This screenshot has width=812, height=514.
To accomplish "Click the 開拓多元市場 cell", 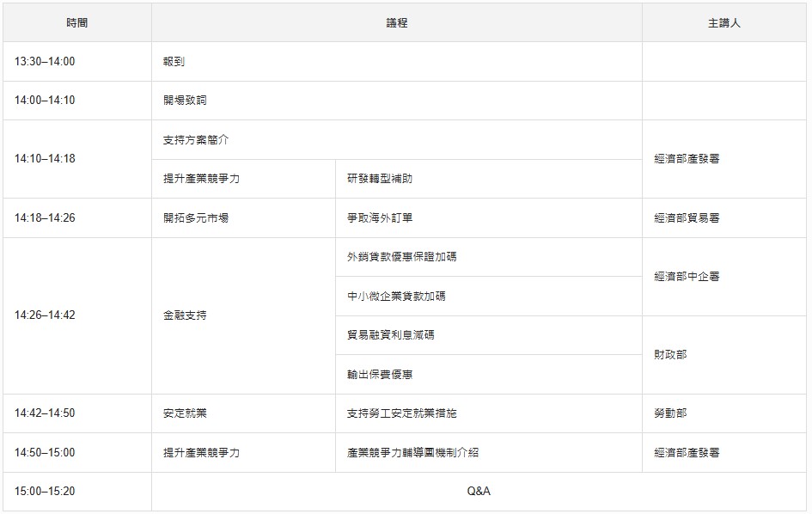I will [x=196, y=218].
